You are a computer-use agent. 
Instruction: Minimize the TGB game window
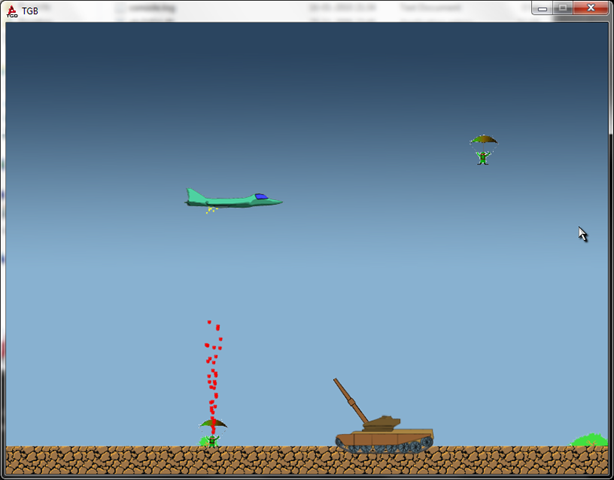pyautogui.click(x=541, y=8)
